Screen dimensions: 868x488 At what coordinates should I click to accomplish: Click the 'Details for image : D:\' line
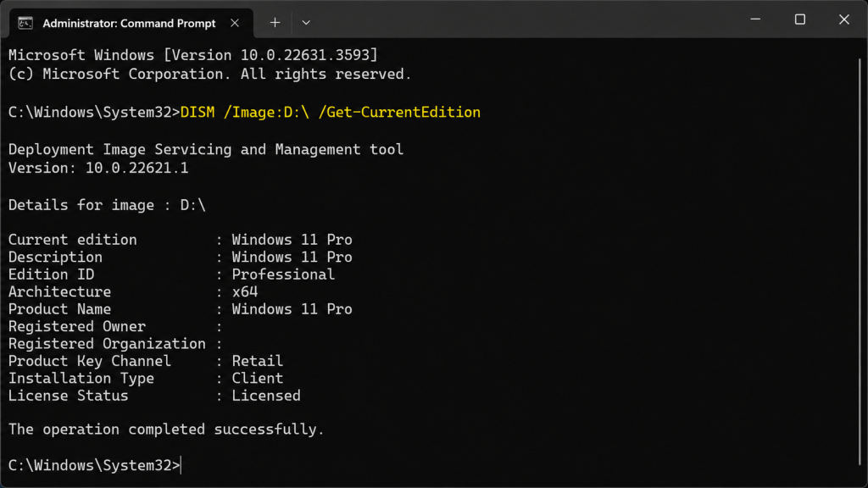tap(107, 205)
